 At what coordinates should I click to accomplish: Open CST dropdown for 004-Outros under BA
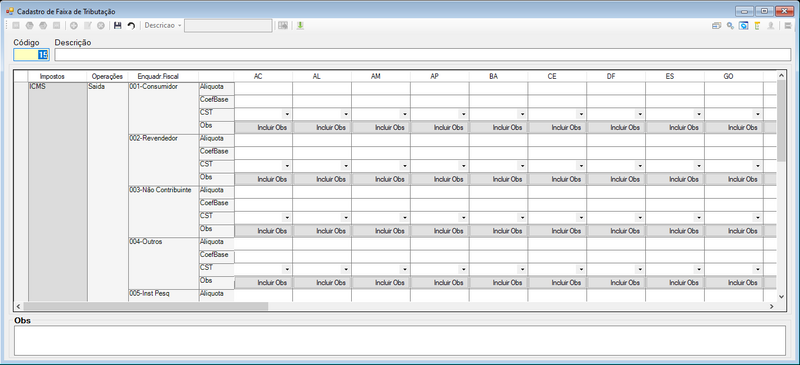(x=522, y=270)
